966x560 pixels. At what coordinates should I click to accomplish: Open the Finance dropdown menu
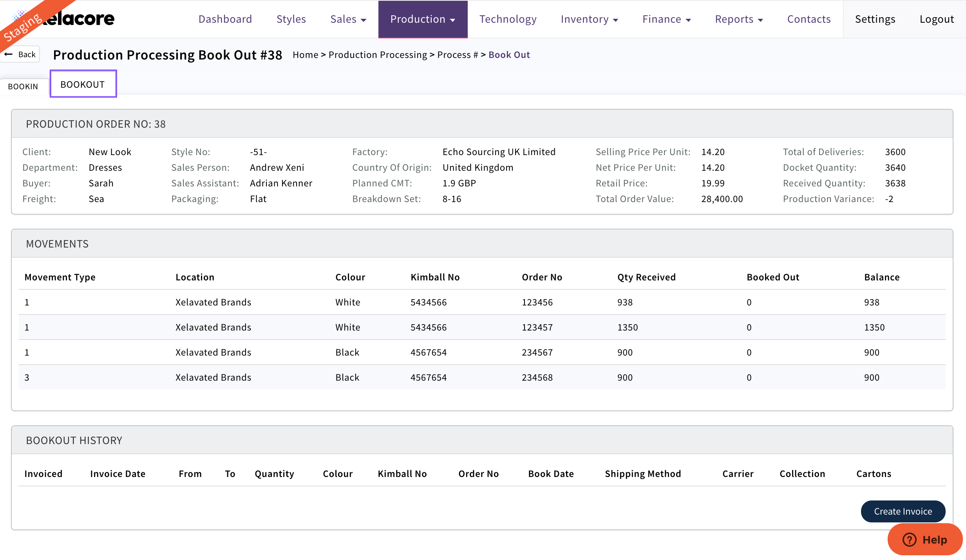pos(666,19)
